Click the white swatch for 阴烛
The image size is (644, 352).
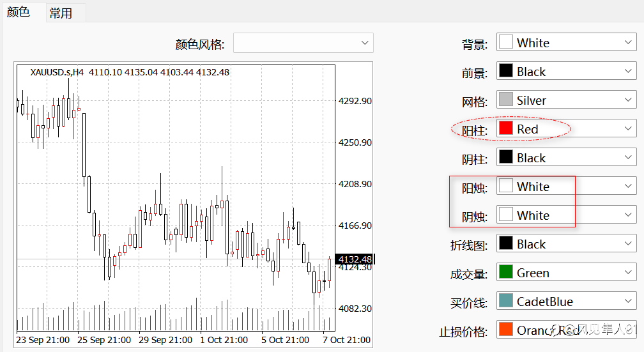coord(505,215)
